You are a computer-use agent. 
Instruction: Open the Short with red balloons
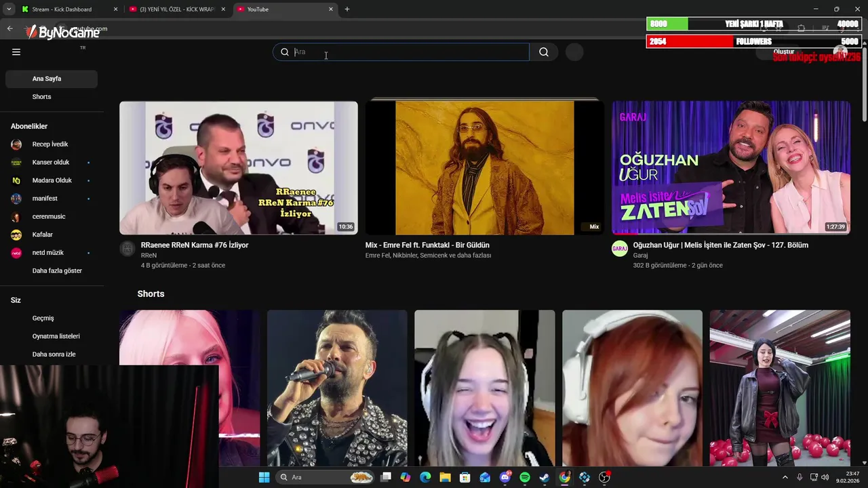[x=780, y=388]
